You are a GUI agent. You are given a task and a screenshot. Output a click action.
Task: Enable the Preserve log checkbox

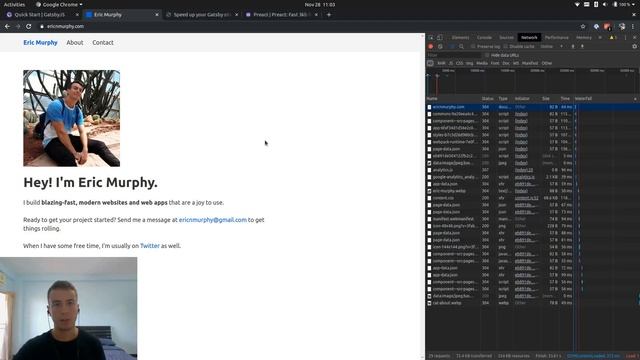pos(473,47)
